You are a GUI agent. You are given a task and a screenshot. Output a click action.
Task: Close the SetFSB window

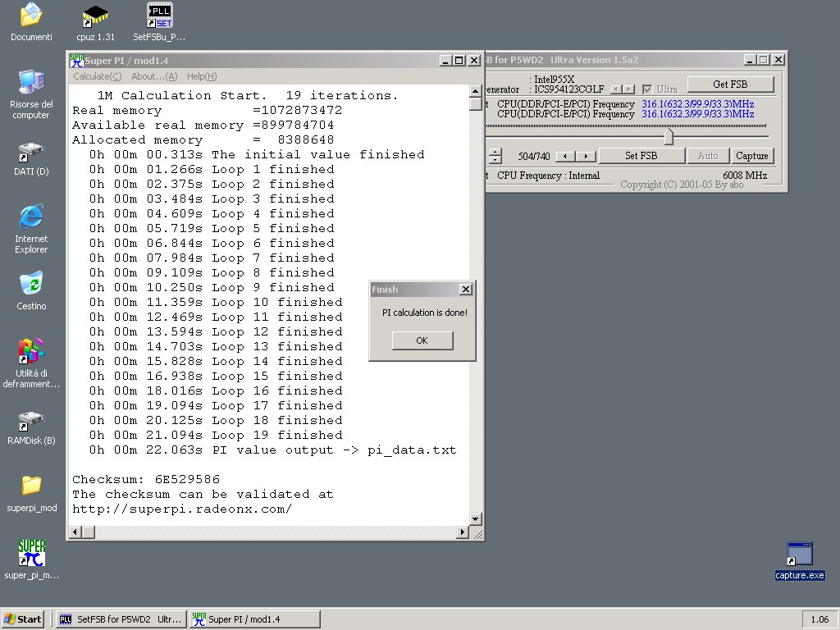(779, 60)
